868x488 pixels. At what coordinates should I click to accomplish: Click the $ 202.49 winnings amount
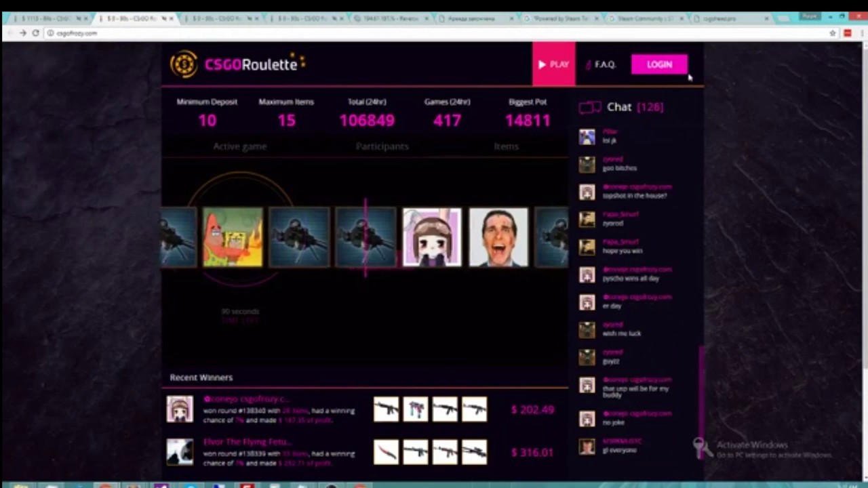[532, 409]
